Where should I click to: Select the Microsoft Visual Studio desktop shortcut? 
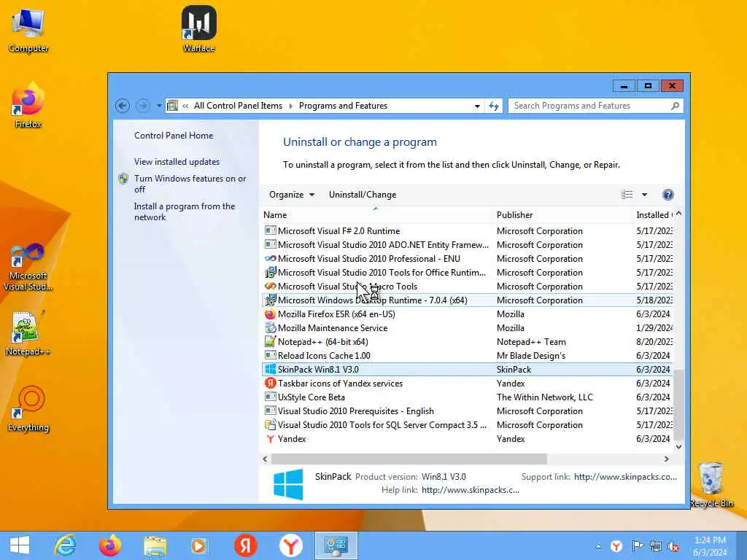[28, 268]
